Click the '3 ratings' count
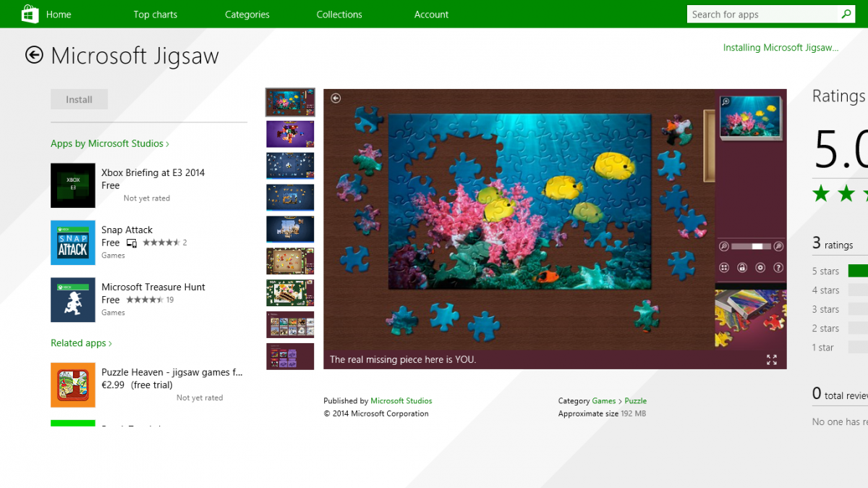The height and width of the screenshot is (488, 868). [833, 244]
